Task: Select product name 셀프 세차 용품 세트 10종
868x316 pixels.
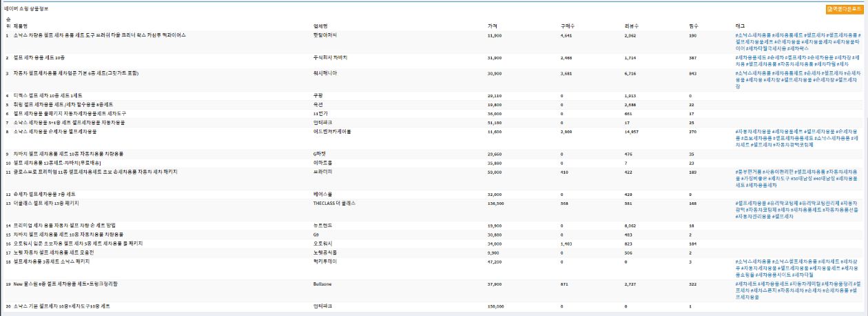Action: (39, 57)
